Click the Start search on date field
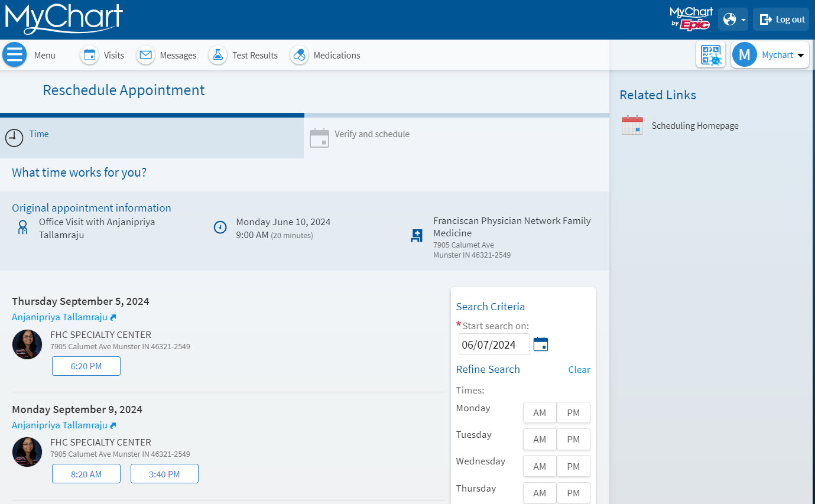The width and height of the screenshot is (815, 504). click(x=494, y=344)
